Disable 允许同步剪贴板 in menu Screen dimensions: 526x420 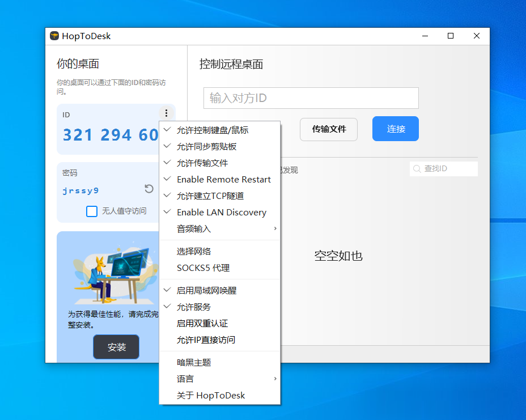click(207, 147)
